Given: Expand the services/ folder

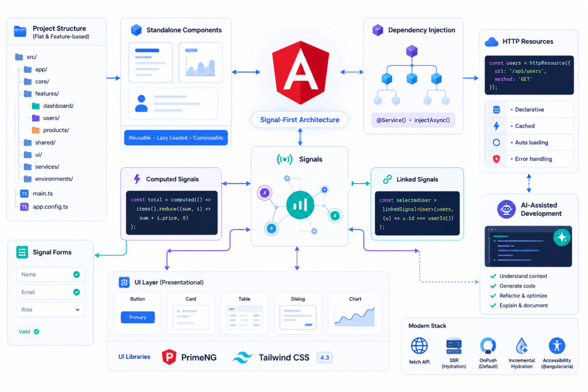Looking at the screenshot, I should pyautogui.click(x=41, y=167).
